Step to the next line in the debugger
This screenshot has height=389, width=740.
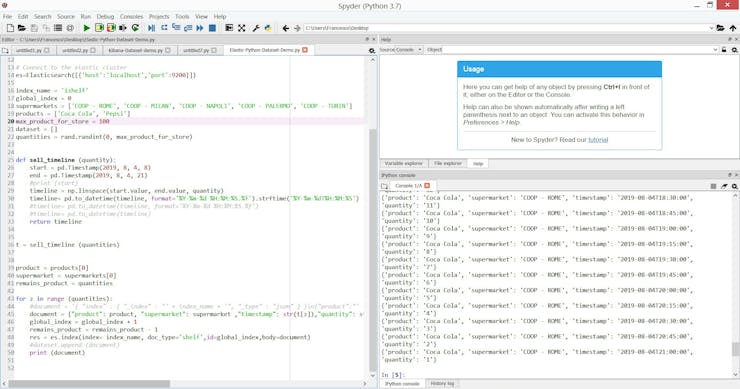tap(164, 28)
